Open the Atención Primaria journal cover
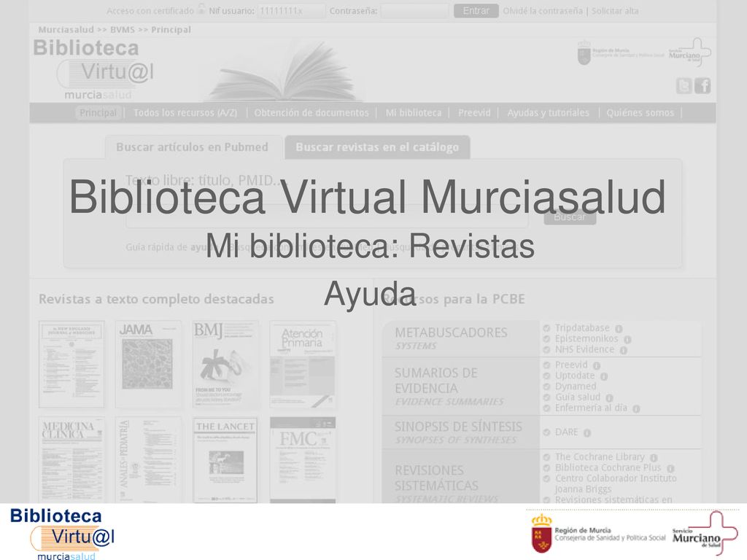 tap(303, 365)
